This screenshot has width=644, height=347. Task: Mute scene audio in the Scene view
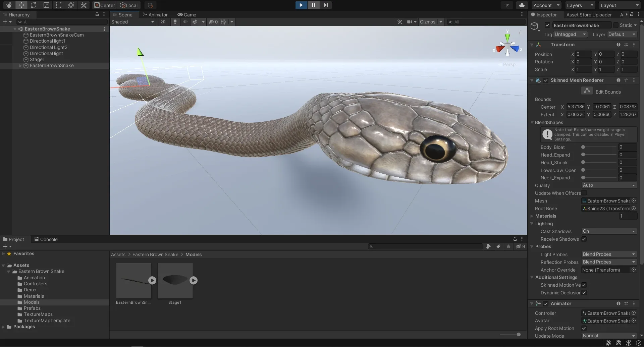(x=185, y=22)
